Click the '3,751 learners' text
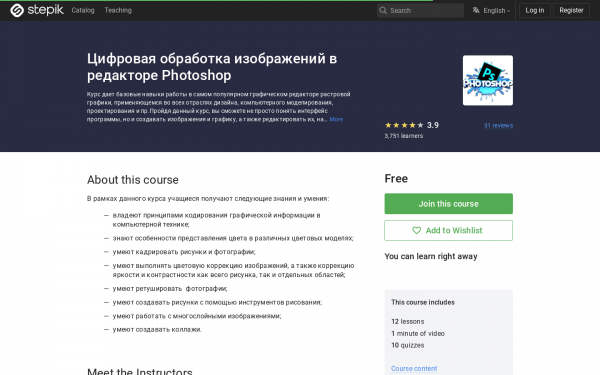Image resolution: width=600 pixels, height=375 pixels. (404, 136)
